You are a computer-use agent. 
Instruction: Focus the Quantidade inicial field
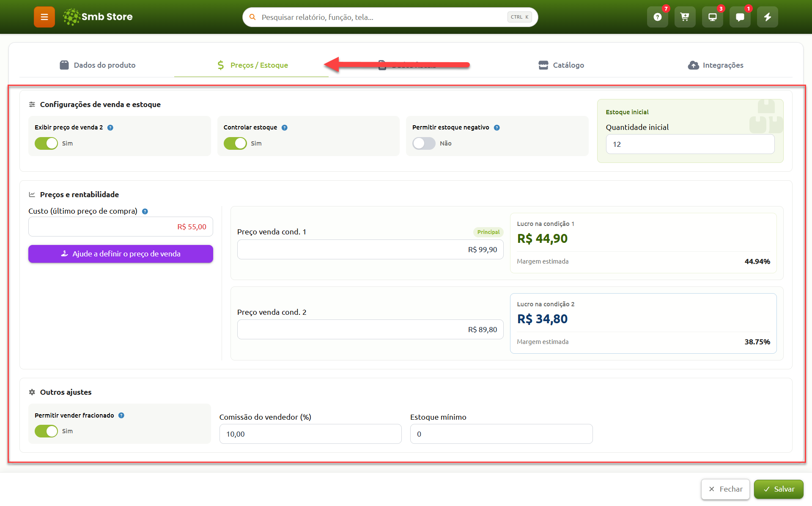[690, 144]
